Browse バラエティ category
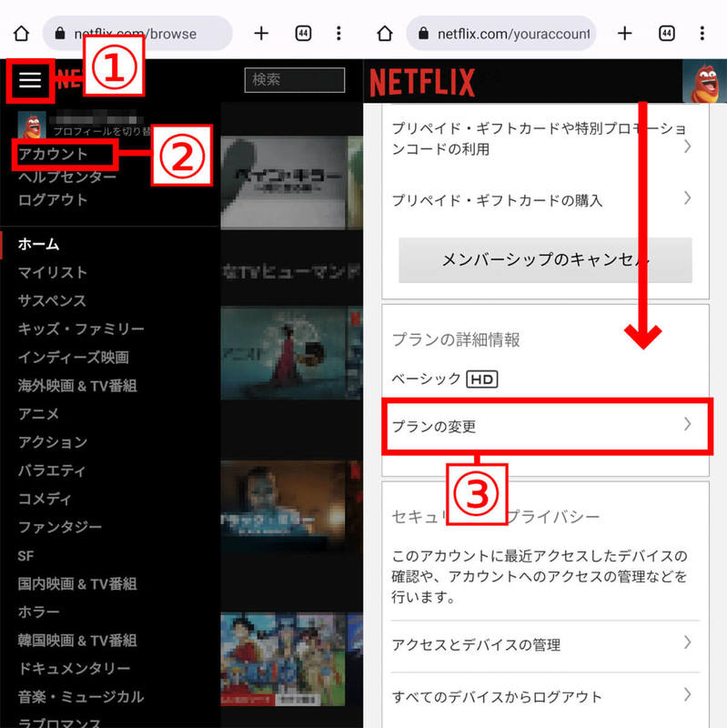Viewport: 727px width, 728px height. pos(52,470)
